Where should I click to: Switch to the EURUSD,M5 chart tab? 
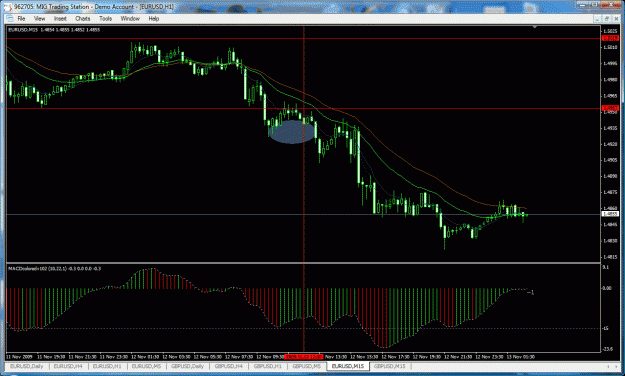146,366
